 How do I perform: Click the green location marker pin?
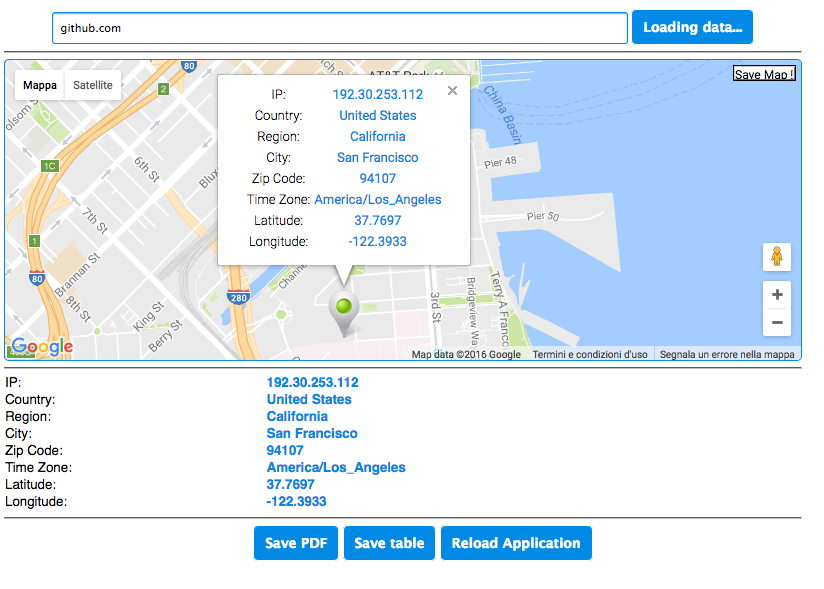click(x=344, y=313)
